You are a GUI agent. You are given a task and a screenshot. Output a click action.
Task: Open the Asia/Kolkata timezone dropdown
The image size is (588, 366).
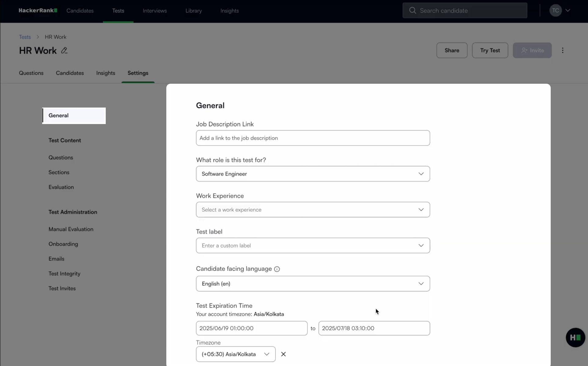[235, 354]
